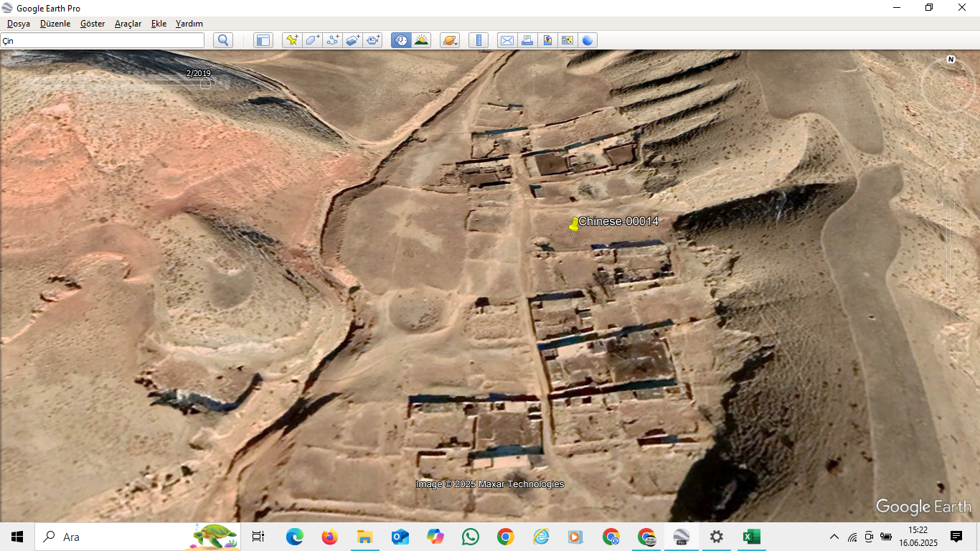Open the Göster menu

coord(93,24)
